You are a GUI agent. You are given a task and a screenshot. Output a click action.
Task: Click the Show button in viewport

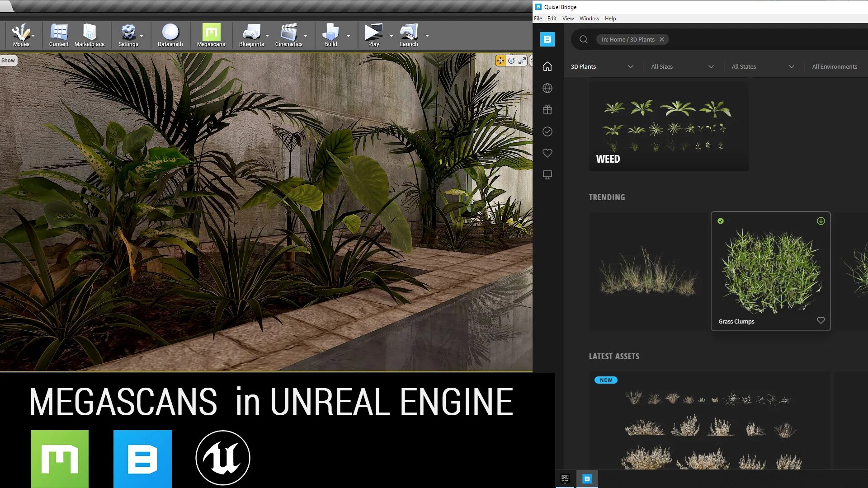pyautogui.click(x=8, y=61)
